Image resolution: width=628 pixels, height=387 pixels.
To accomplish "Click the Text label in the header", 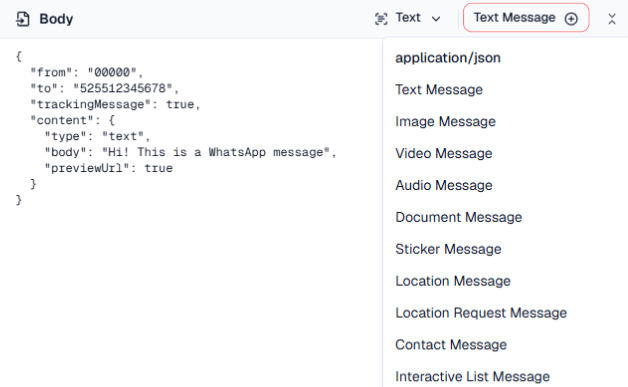I will (408, 18).
